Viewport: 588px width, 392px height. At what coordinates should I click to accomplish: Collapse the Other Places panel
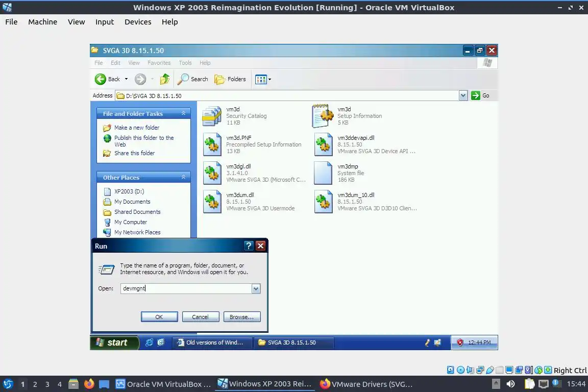183,177
